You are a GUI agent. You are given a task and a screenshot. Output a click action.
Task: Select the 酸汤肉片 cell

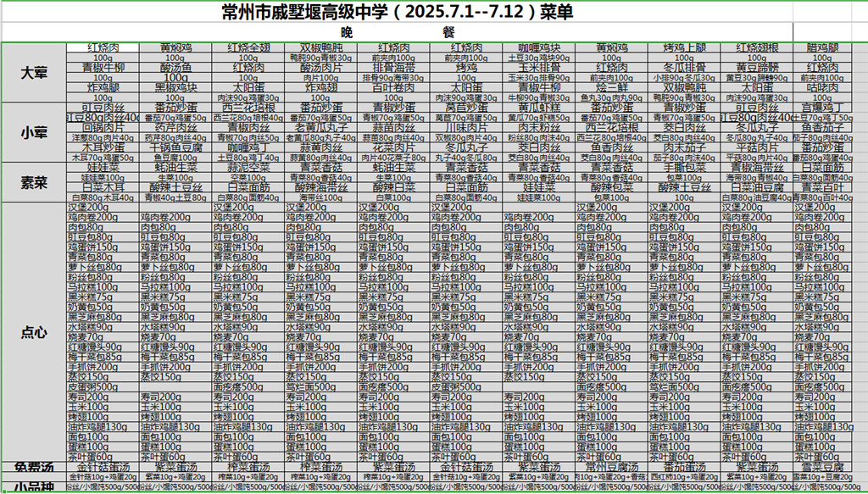click(320, 68)
